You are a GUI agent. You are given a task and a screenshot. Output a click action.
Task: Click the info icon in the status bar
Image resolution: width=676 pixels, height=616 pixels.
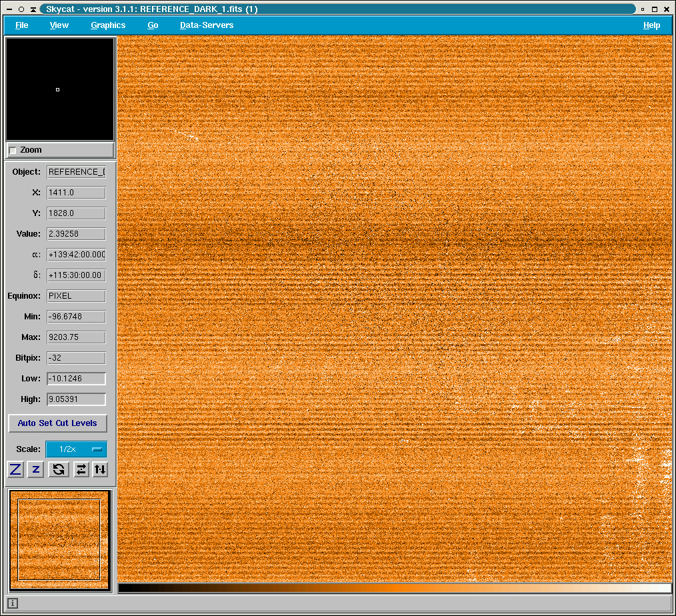tap(13, 603)
